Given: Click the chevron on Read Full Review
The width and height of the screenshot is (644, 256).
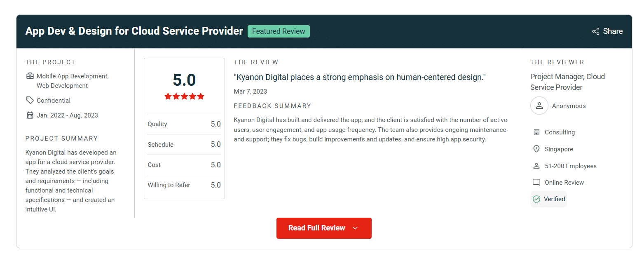Looking at the screenshot, I should pyautogui.click(x=355, y=228).
